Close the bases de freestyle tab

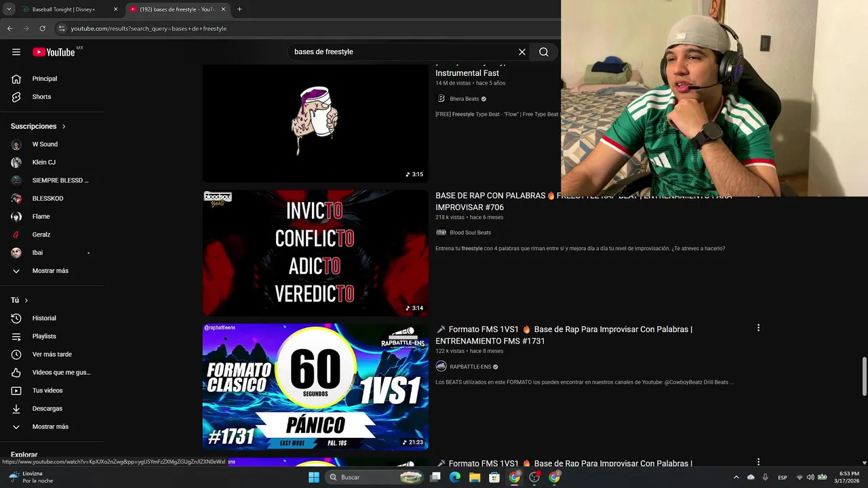[x=223, y=9]
